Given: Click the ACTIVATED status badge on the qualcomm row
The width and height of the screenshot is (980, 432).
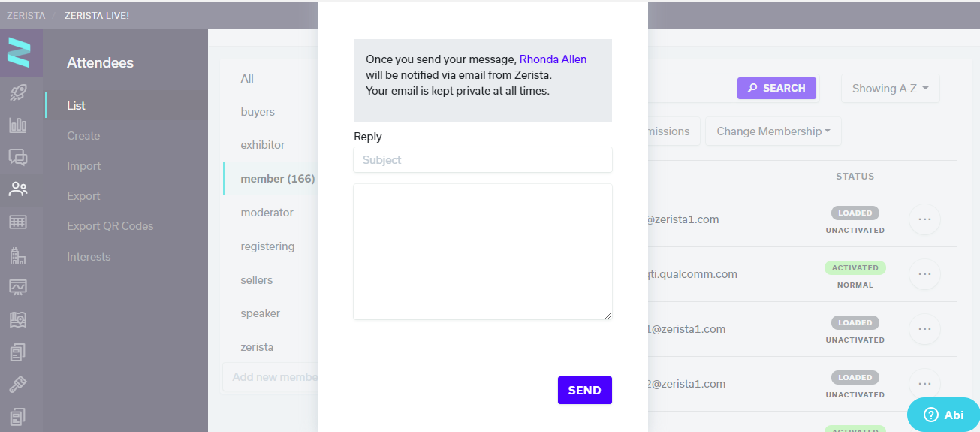Looking at the screenshot, I should [855, 267].
